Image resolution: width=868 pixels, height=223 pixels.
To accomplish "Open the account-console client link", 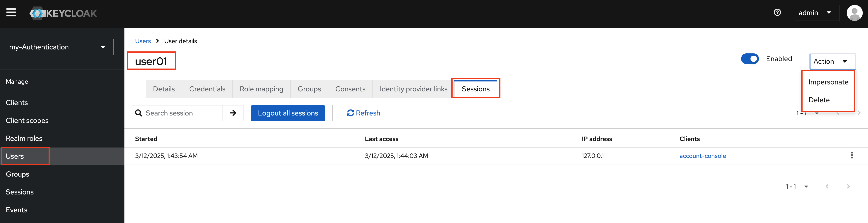I will coord(702,156).
